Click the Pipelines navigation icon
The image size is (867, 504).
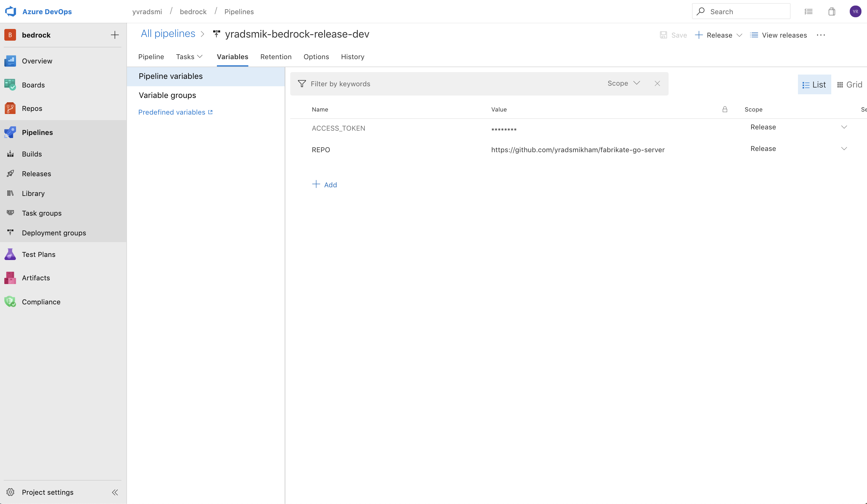pos(11,132)
